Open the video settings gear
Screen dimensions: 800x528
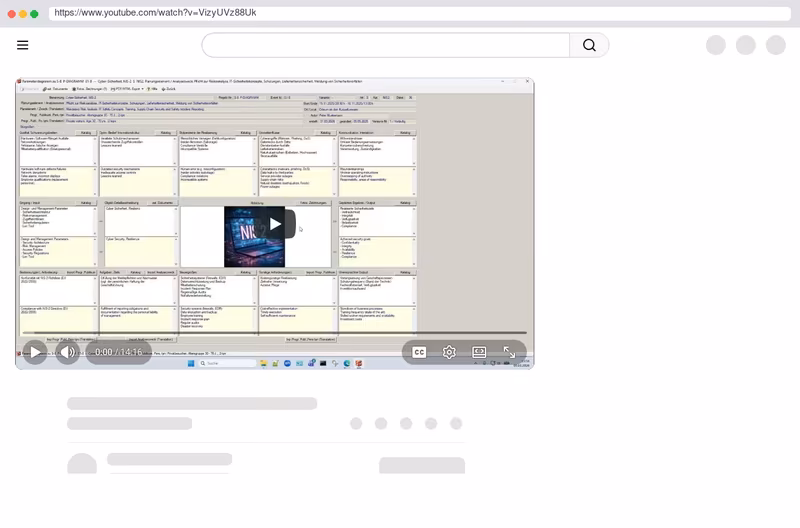pos(449,353)
